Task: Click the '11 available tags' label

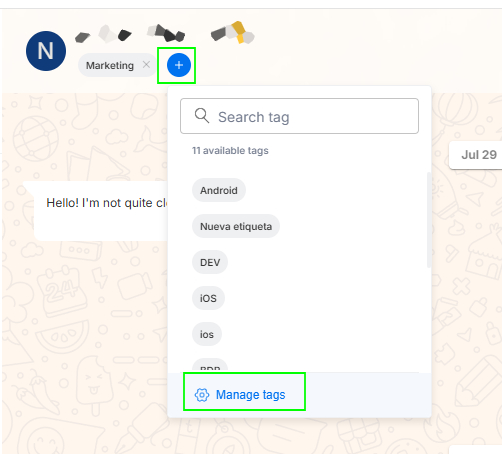Action: [230, 151]
